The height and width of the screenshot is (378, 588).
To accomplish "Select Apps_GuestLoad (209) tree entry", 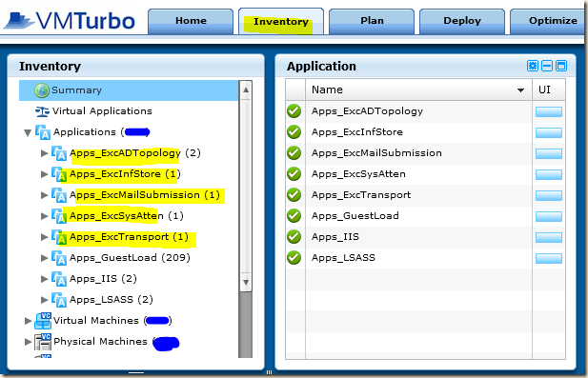I will pyautogui.click(x=130, y=258).
